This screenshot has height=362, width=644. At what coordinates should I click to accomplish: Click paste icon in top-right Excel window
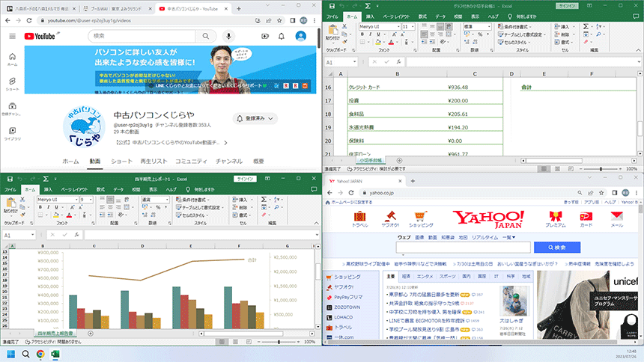click(332, 30)
